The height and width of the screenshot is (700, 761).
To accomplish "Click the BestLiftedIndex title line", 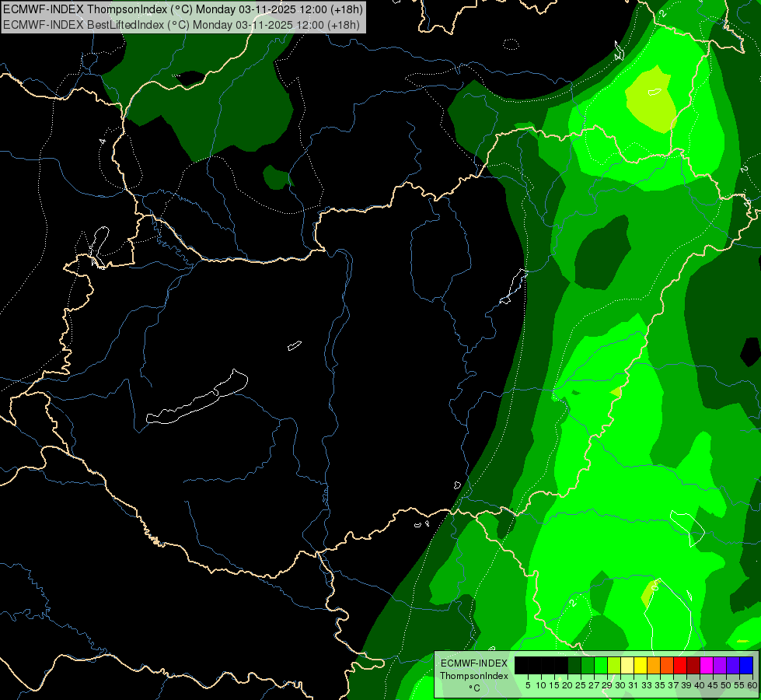I will [182, 25].
